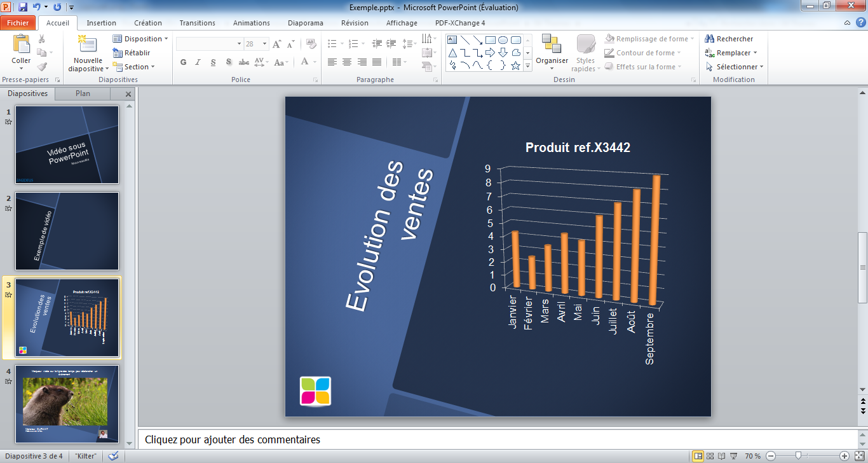Toggle underline formatting in Police group

click(212, 62)
